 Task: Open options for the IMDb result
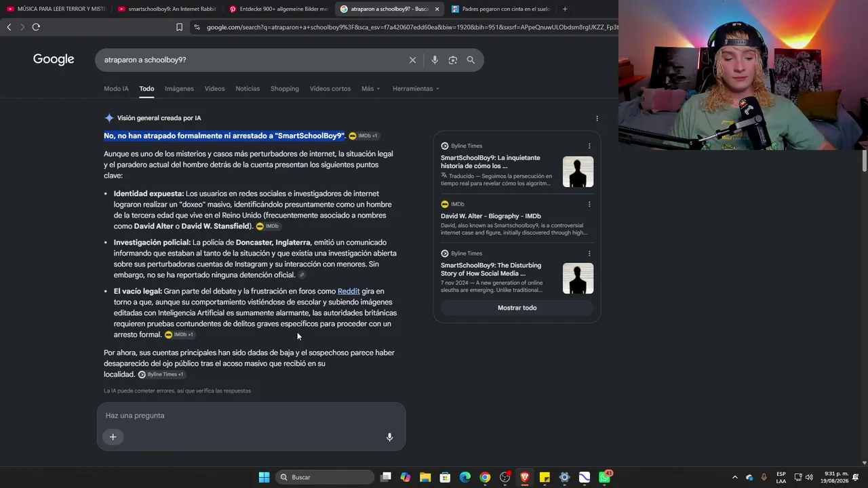click(x=589, y=204)
